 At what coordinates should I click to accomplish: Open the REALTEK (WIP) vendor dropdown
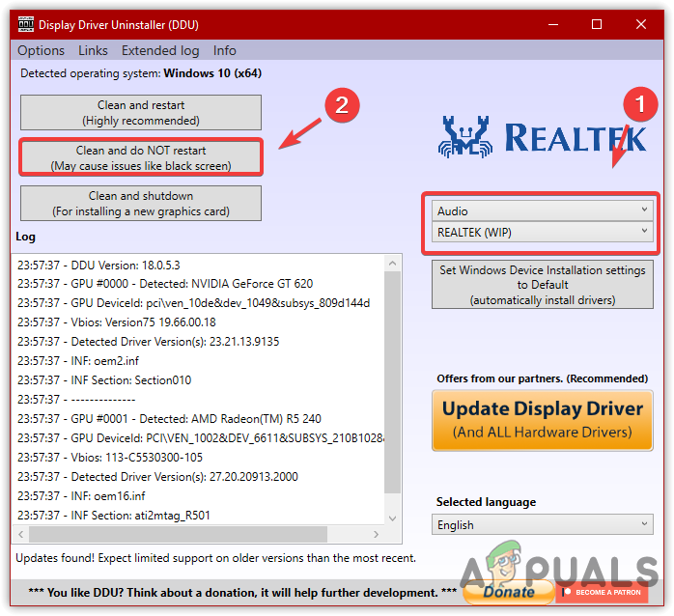(x=543, y=232)
